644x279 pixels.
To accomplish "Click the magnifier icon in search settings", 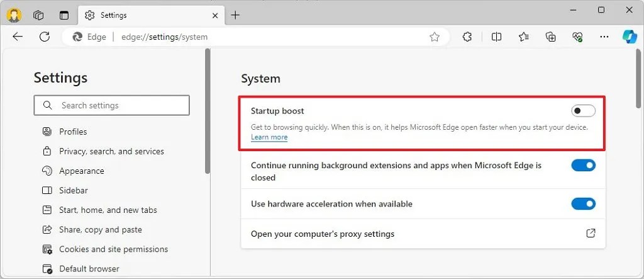I will click(48, 105).
